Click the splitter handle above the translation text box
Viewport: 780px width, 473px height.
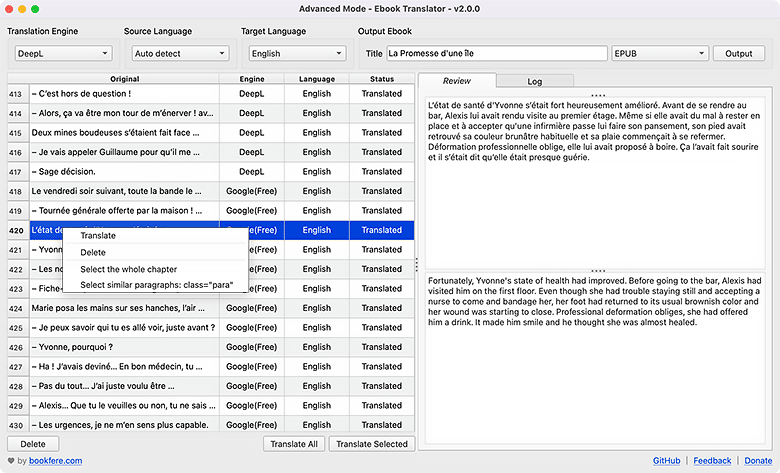[x=598, y=271]
